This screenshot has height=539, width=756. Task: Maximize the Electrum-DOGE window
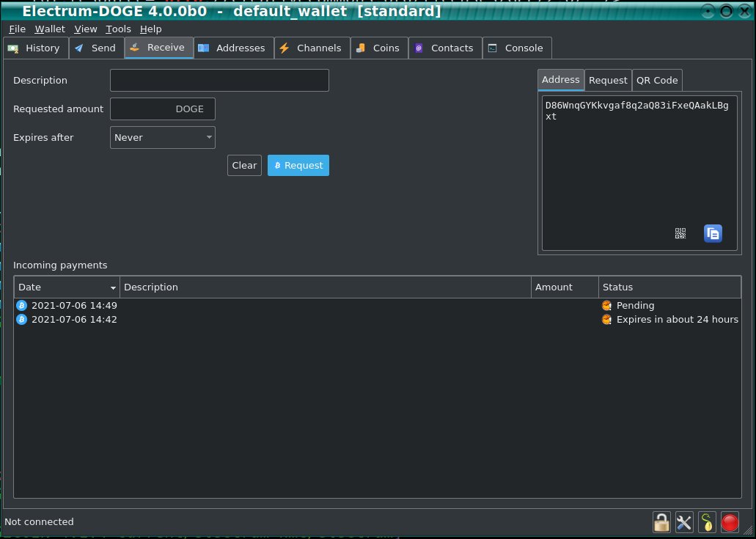click(x=726, y=11)
